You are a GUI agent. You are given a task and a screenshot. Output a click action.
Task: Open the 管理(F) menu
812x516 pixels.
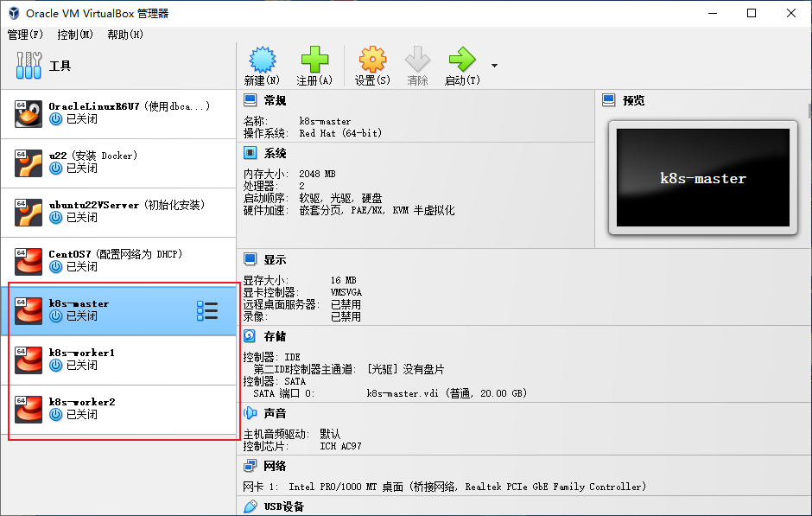pyautogui.click(x=25, y=35)
